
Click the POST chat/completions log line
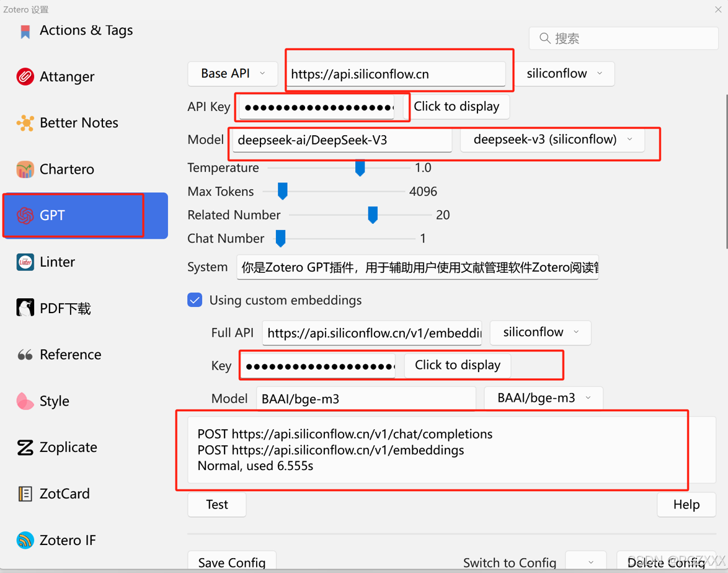(345, 434)
